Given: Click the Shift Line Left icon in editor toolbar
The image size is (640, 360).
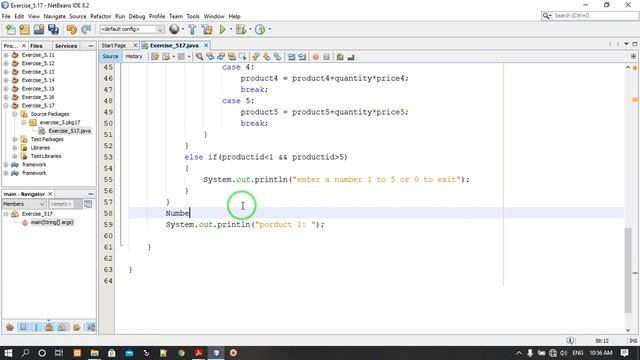Looking at the screenshot, I should click(291, 57).
